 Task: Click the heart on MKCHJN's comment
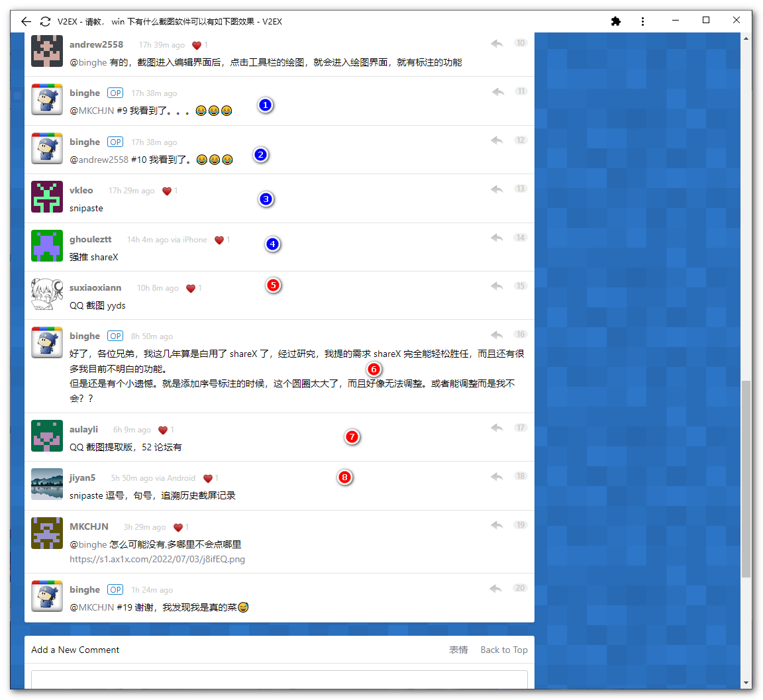(178, 527)
